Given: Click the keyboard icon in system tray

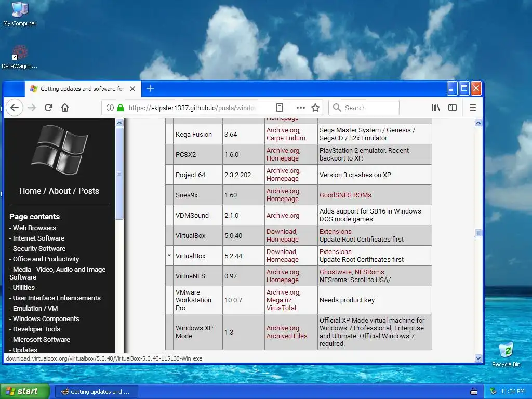Looking at the screenshot, I should pyautogui.click(x=474, y=392).
